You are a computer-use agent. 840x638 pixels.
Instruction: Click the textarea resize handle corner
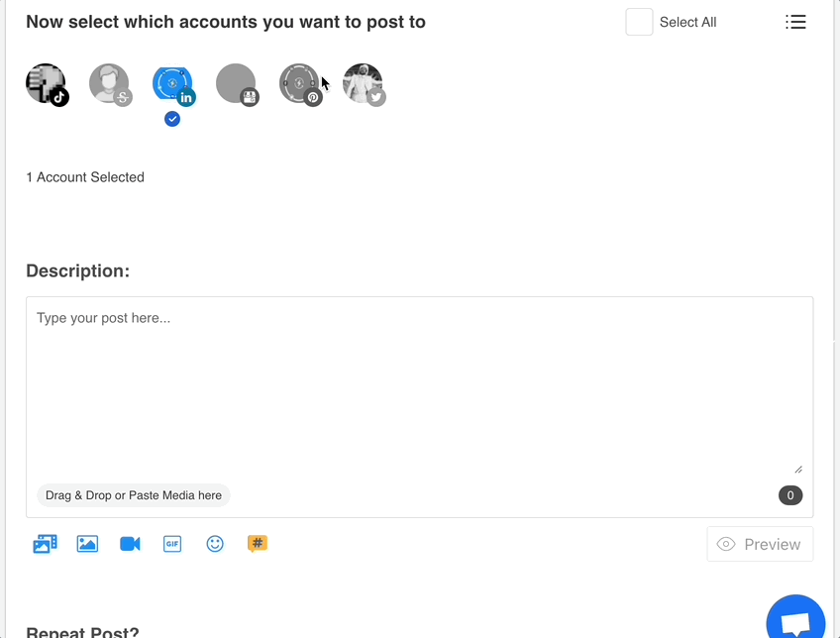(x=798, y=470)
